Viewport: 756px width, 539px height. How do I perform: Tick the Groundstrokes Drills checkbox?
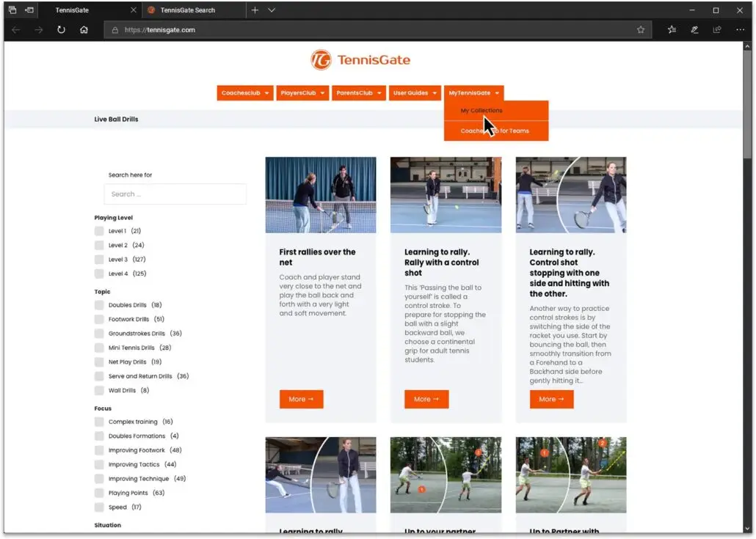click(99, 334)
